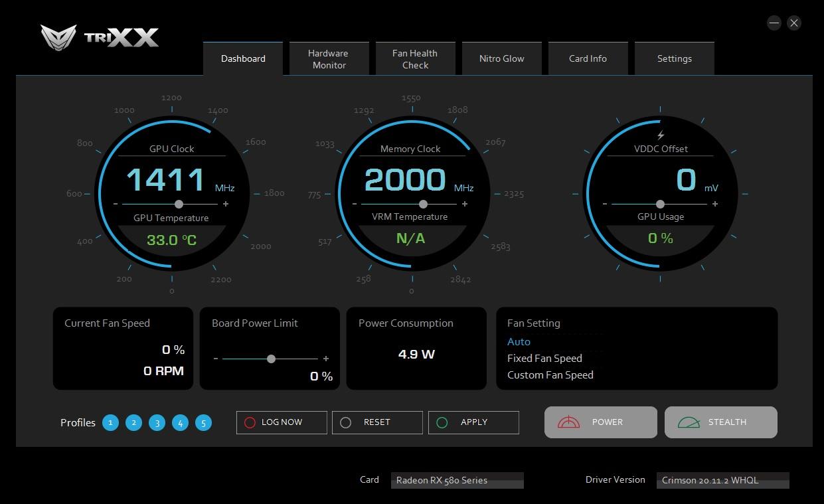Close the TriXX window

[794, 23]
